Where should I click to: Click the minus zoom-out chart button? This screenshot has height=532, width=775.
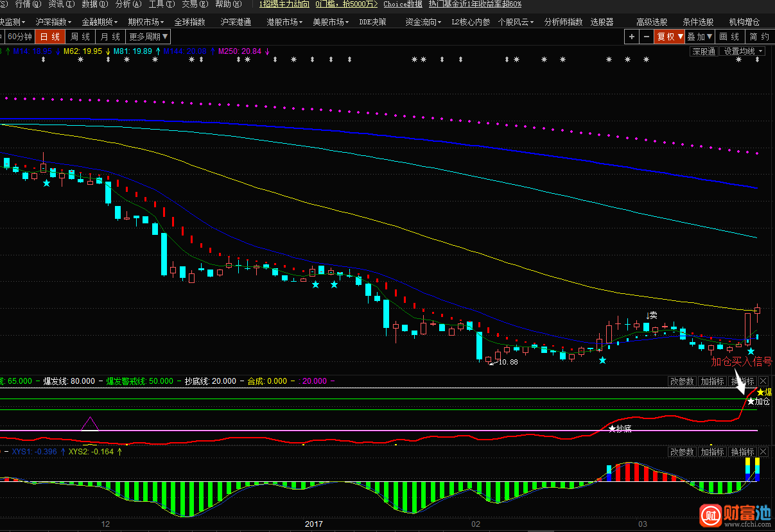click(x=646, y=37)
